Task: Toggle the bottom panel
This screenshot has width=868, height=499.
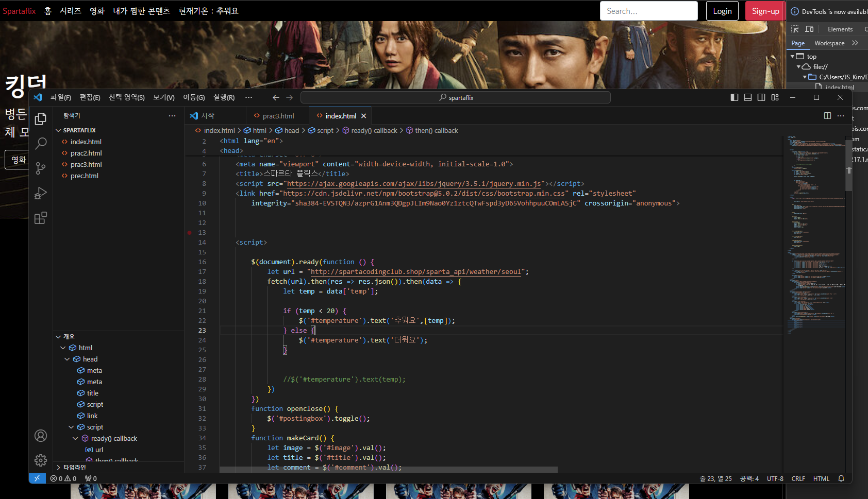Action: click(x=748, y=97)
